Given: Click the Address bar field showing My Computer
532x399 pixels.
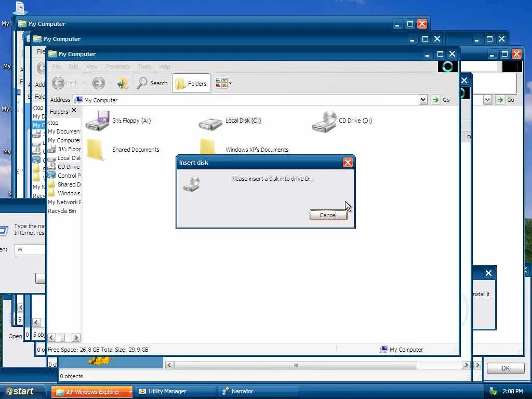Looking at the screenshot, I should click(247, 100).
